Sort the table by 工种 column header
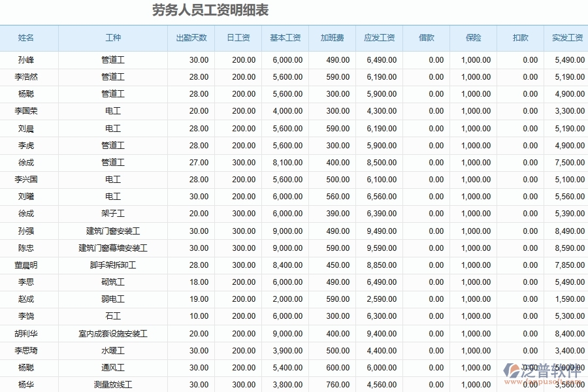The image size is (588, 392). (x=112, y=38)
